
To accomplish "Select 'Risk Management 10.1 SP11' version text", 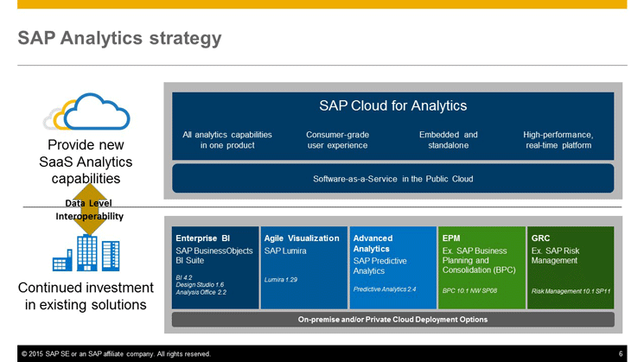I will point(571,291).
